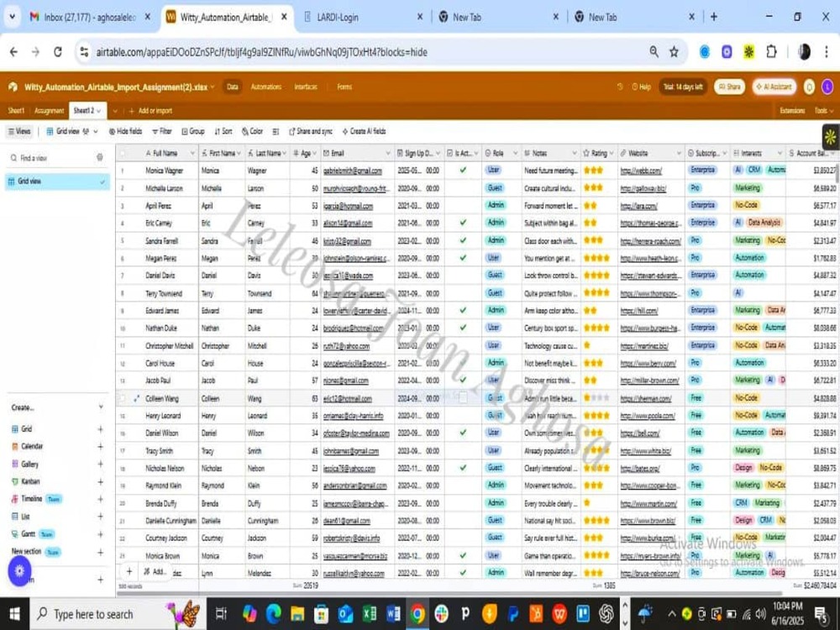The height and width of the screenshot is (630, 840).
Task: Click the Find a view search field
Action: coord(51,158)
